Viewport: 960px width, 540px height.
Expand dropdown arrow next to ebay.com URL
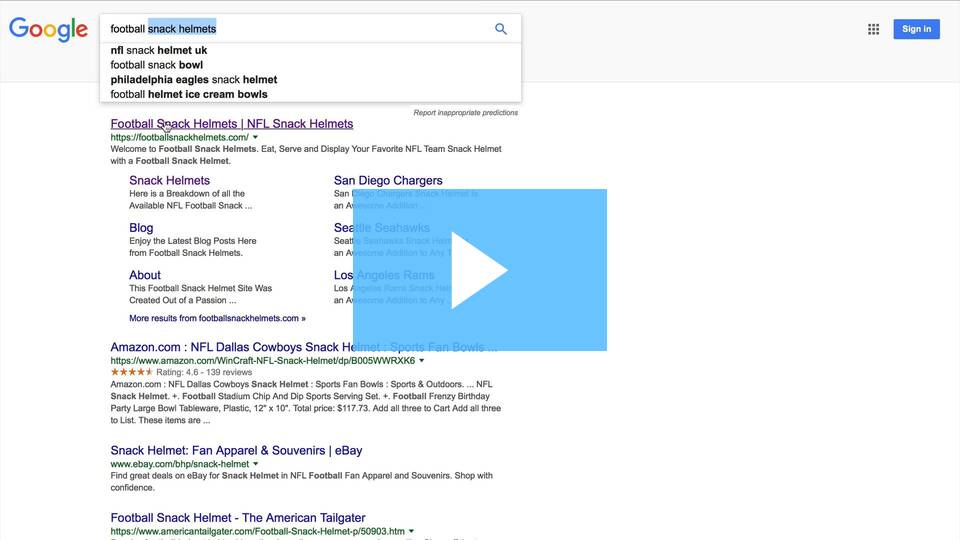[255, 464]
